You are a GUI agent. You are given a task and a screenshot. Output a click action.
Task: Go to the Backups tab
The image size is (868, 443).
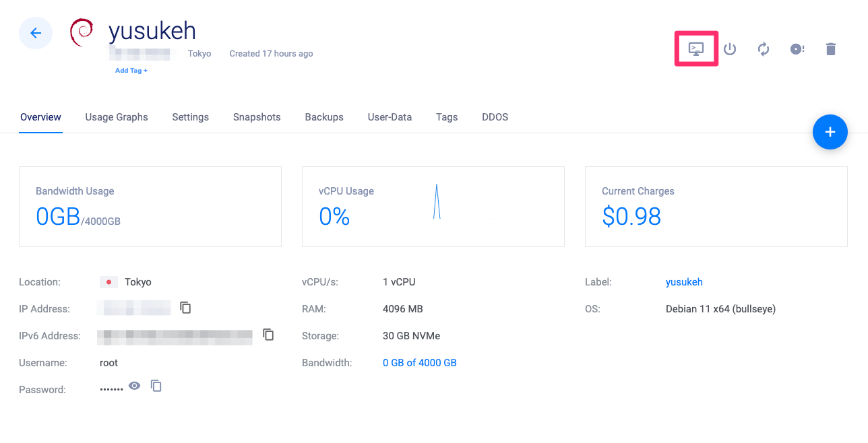pos(324,117)
